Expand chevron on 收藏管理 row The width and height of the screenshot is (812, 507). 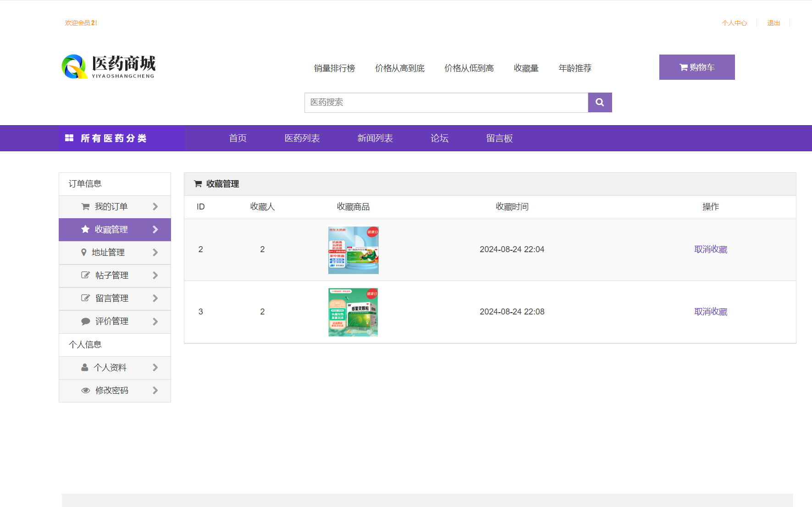[x=155, y=229]
